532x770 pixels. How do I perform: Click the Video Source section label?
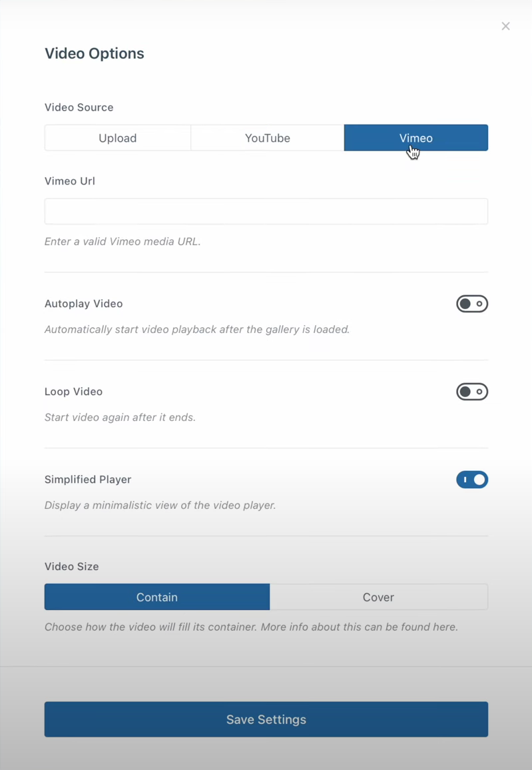pos(79,107)
